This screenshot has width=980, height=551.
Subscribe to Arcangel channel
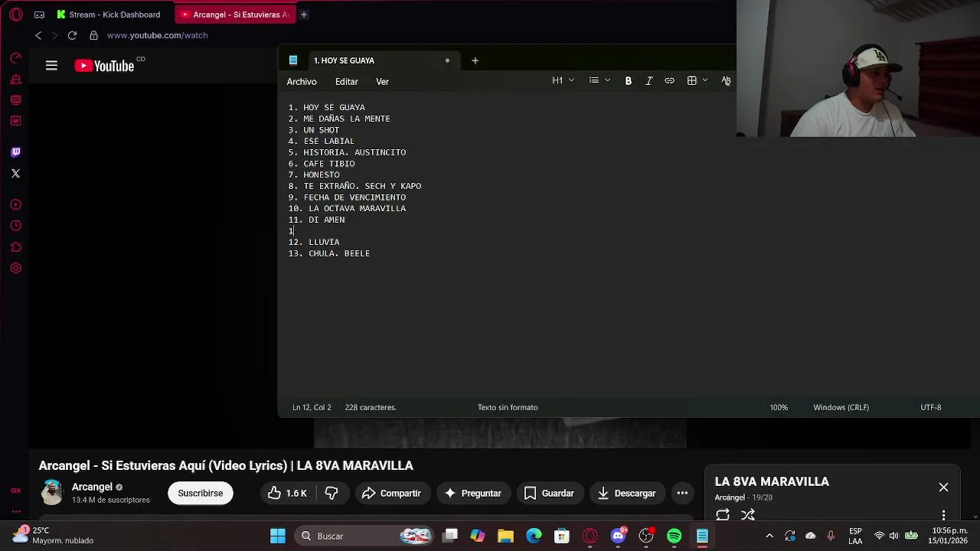(201, 493)
